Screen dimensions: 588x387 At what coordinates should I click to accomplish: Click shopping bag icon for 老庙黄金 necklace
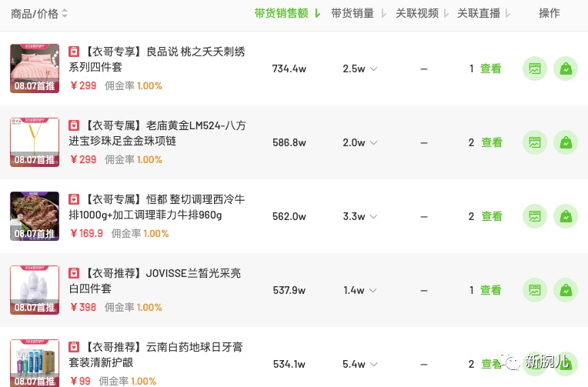[565, 142]
